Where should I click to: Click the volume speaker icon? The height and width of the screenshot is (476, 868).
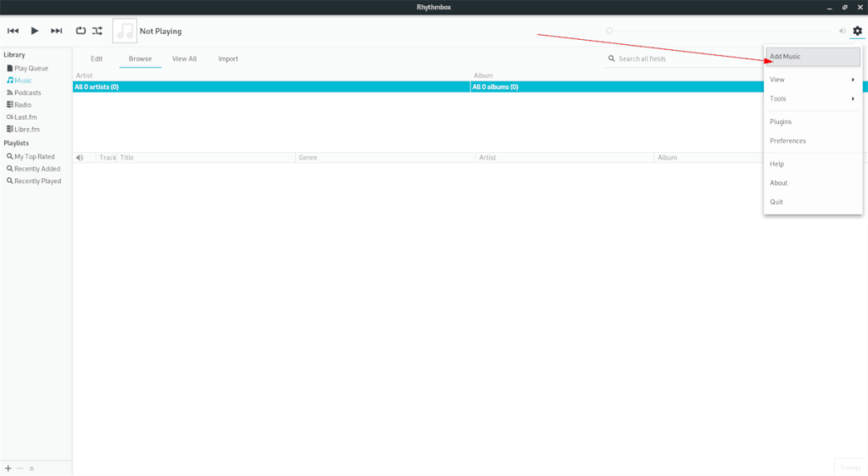coord(843,31)
